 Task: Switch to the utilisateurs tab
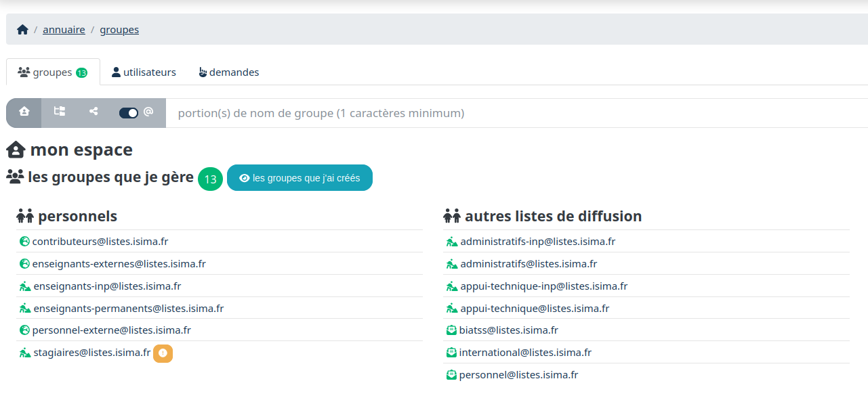click(143, 71)
